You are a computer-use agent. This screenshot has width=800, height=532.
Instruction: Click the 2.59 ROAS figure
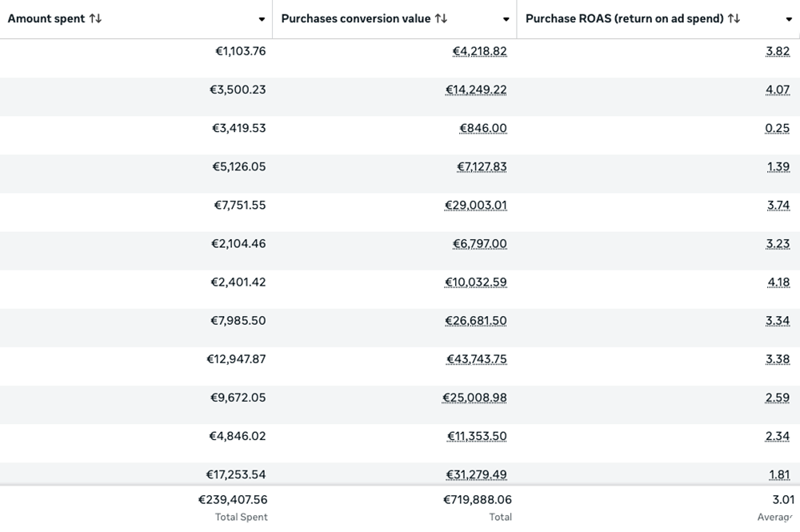(778, 397)
